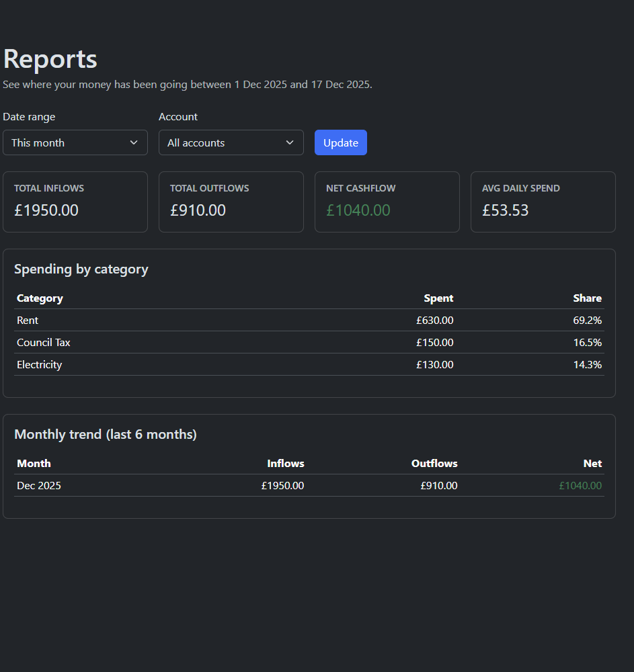Select the Rent category row

coord(309,320)
